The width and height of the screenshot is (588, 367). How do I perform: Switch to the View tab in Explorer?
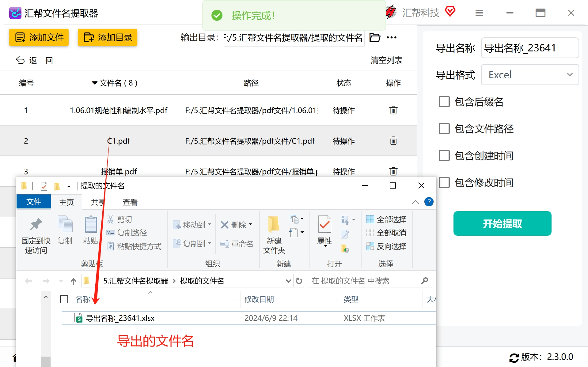(x=130, y=202)
